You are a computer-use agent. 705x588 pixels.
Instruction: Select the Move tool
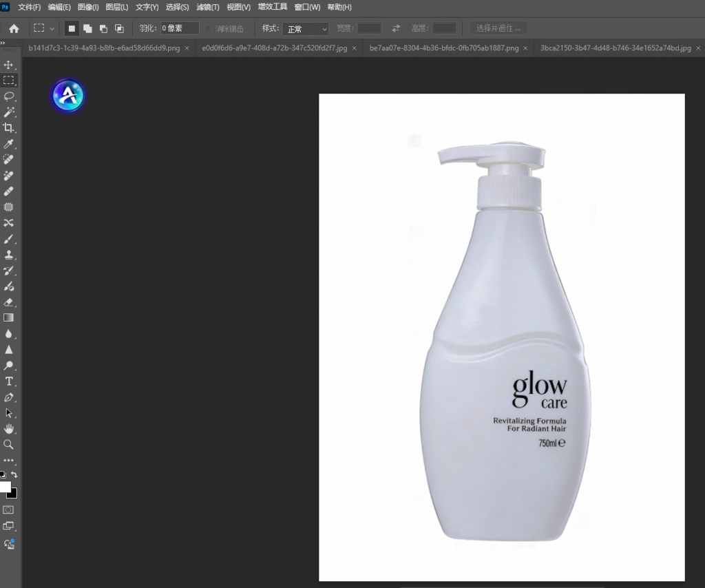click(x=9, y=64)
